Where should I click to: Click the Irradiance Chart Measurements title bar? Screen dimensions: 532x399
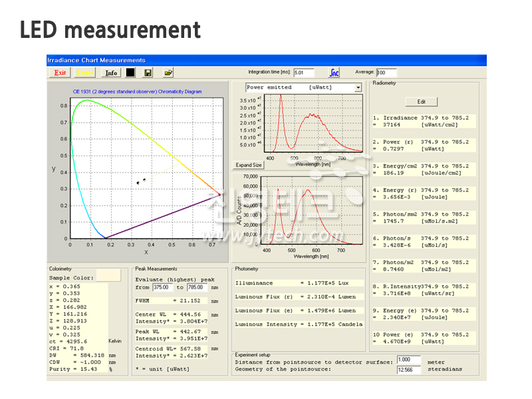[x=267, y=60]
